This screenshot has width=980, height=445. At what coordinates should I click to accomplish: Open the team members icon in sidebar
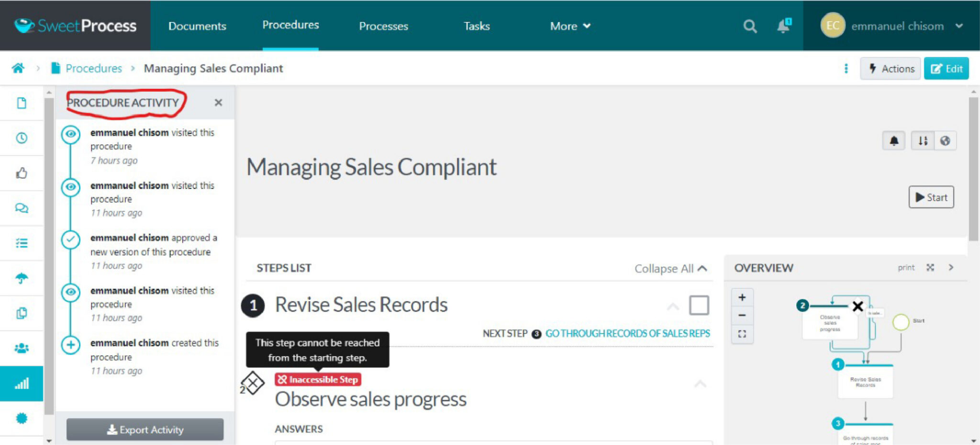22,348
